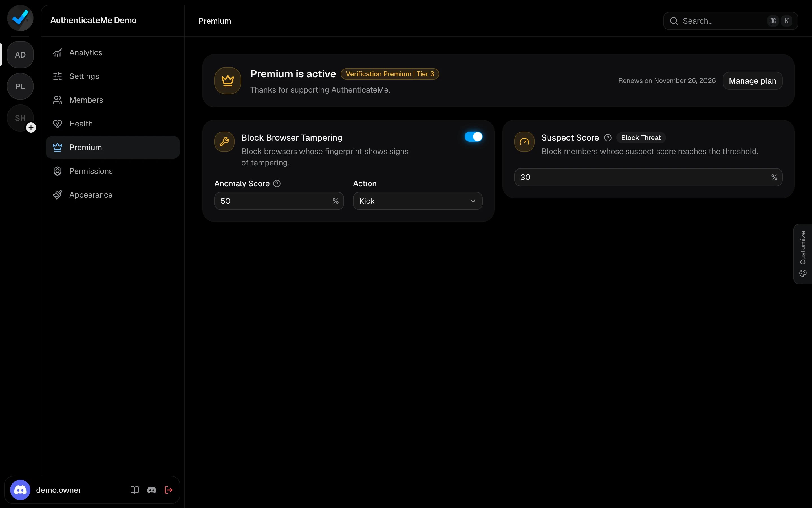This screenshot has width=812, height=508.
Task: Click the Verification Premium Tier 3 badge
Action: pyautogui.click(x=390, y=74)
